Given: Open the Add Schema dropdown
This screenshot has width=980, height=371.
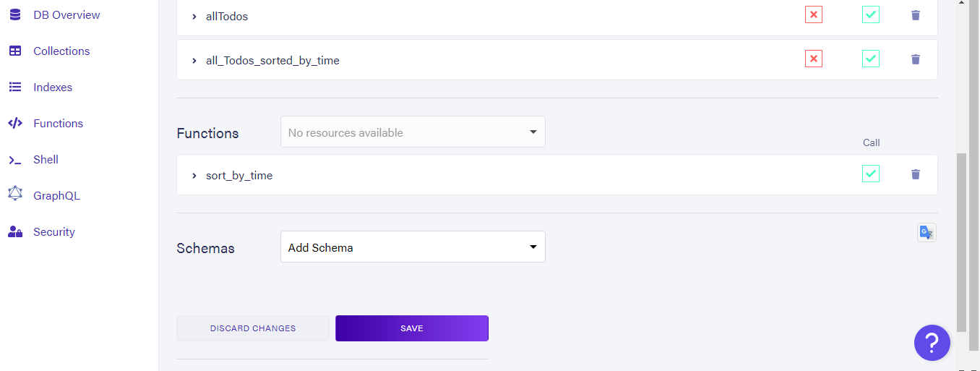Looking at the screenshot, I should pyautogui.click(x=413, y=247).
